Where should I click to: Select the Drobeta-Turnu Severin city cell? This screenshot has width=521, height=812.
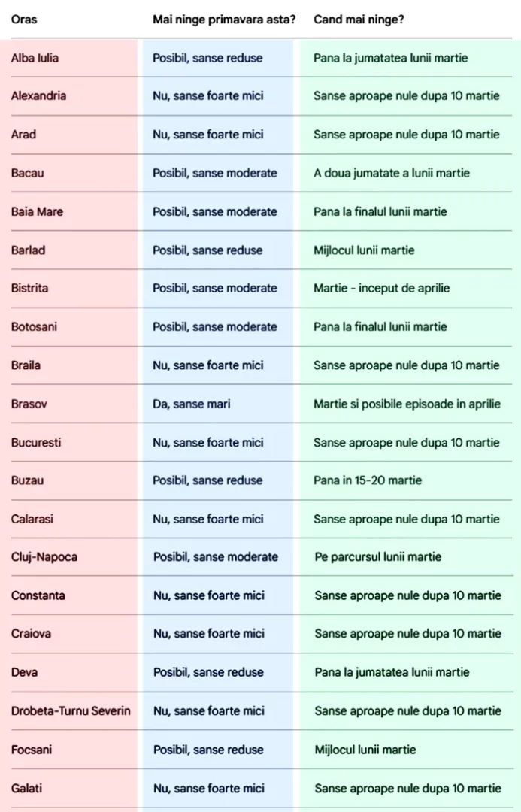[x=71, y=710]
